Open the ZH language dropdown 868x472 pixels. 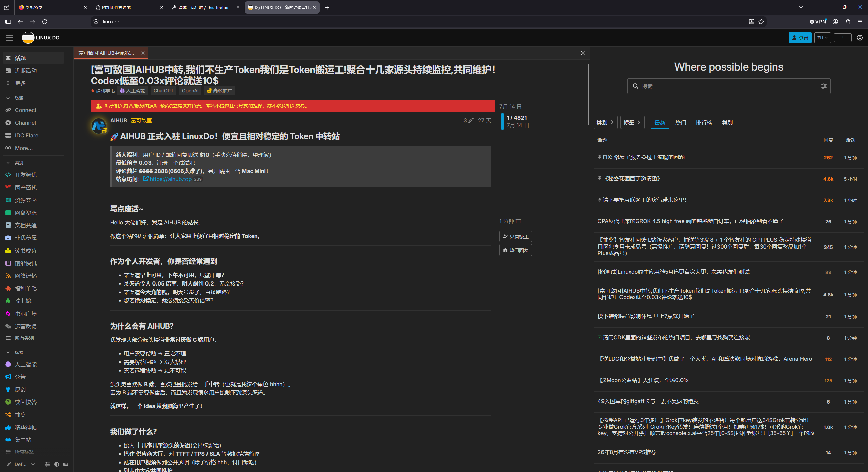(822, 38)
